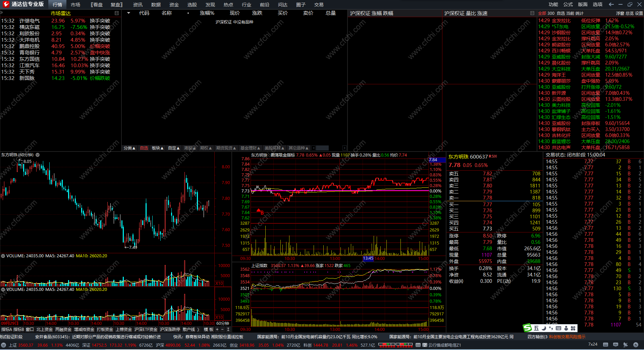Screen dimensions: 644x350
Task: Expand the 期权 options dropdown
Action: 206,148
